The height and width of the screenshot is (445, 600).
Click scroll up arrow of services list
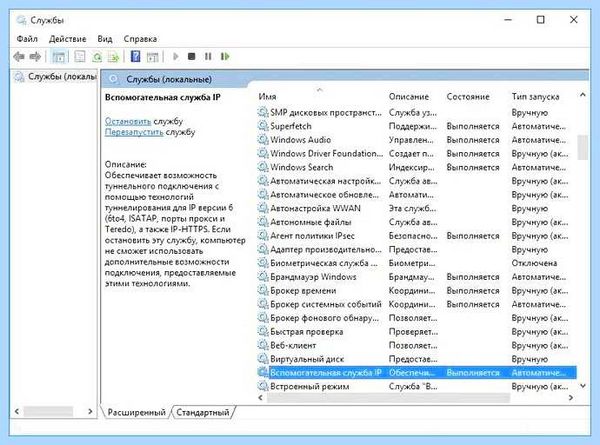582,95
